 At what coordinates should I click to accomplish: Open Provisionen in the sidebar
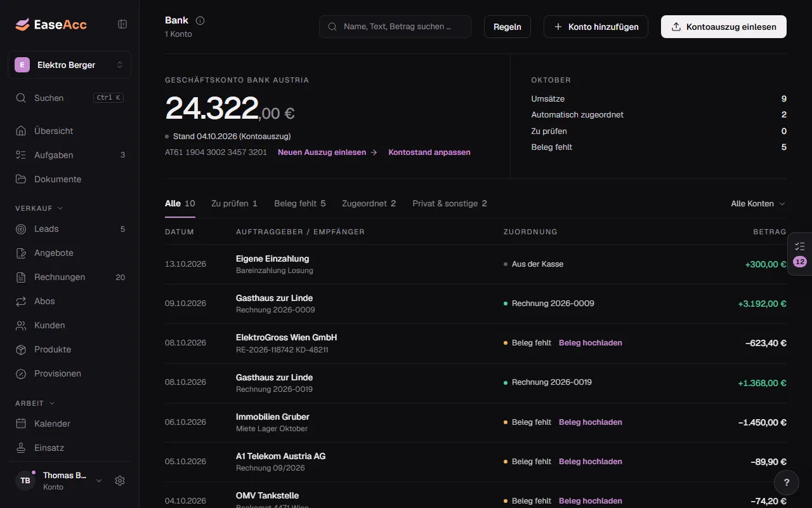70,373
